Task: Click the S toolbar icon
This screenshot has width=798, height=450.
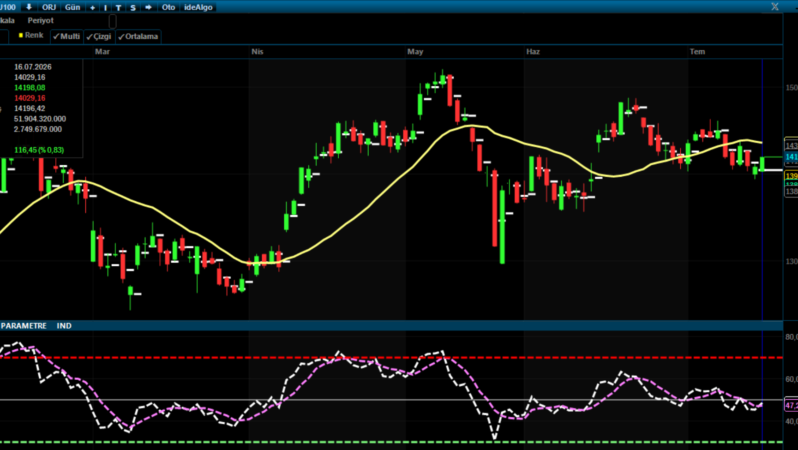Action: coord(133,8)
